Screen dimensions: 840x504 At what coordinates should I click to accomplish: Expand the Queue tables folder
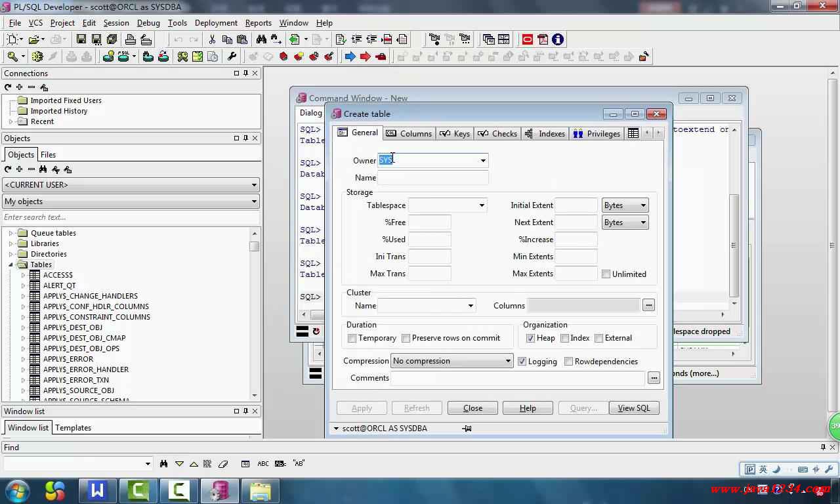click(x=11, y=233)
